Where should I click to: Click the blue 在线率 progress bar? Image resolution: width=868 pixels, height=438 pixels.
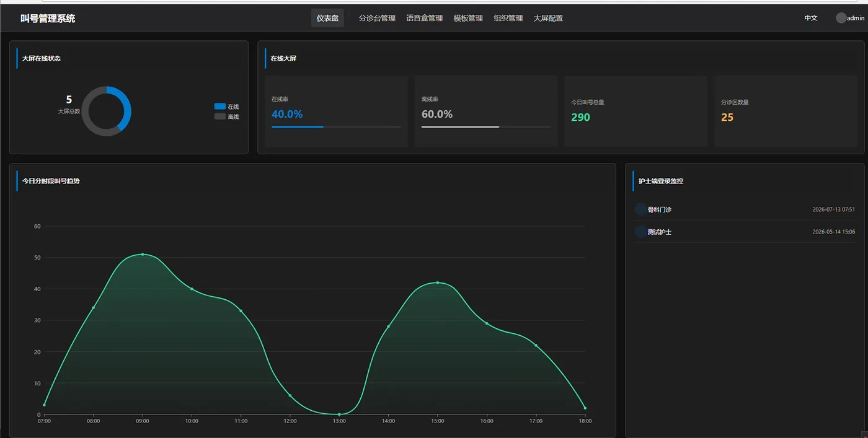click(x=298, y=127)
